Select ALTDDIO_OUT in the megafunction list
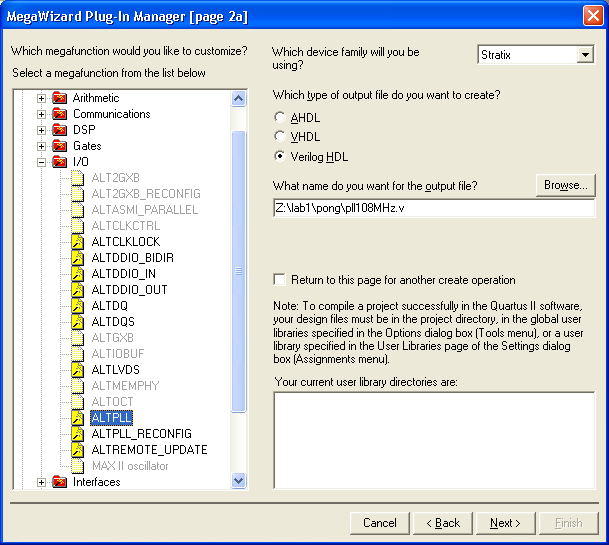This screenshot has height=545, width=609. tap(129, 290)
